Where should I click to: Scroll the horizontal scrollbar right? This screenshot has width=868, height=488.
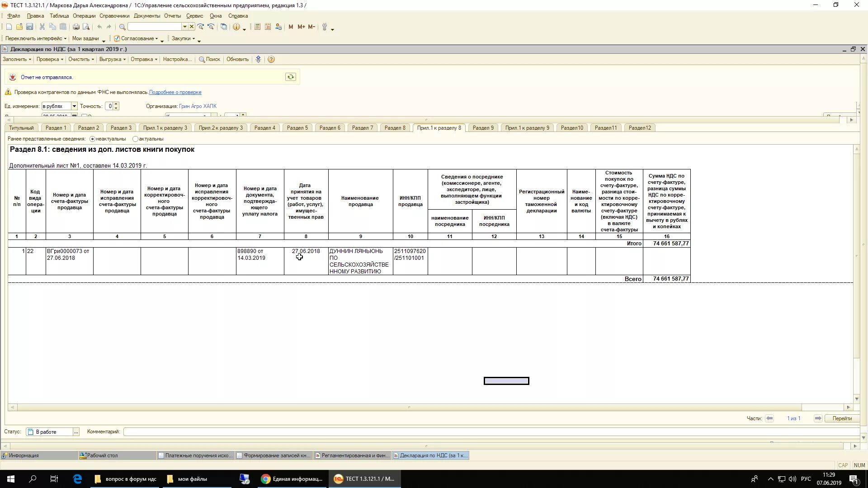(x=848, y=408)
